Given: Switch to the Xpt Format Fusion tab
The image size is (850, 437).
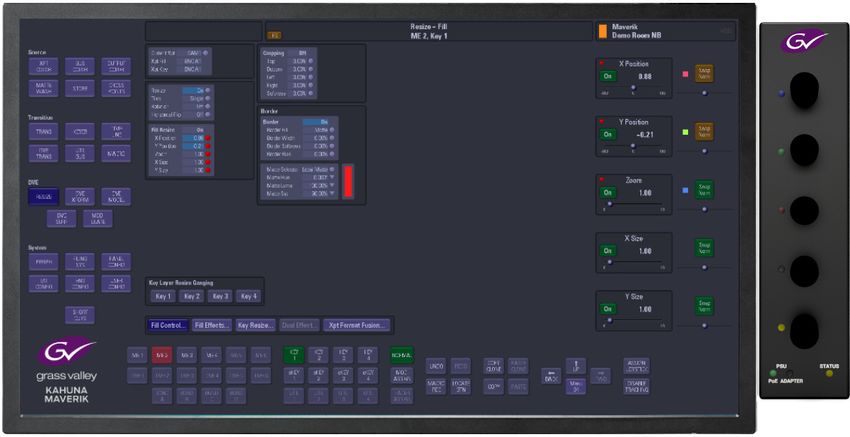Looking at the screenshot, I should click(x=357, y=325).
